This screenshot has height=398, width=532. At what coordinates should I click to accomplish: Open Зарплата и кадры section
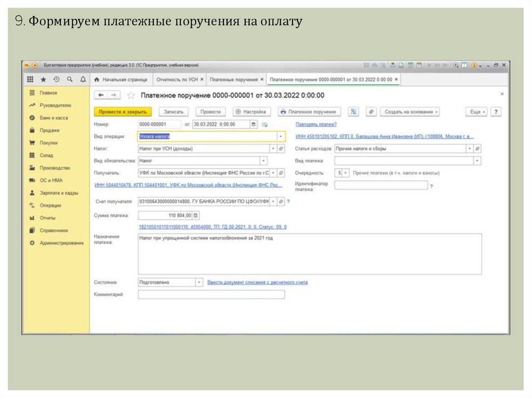coord(59,193)
